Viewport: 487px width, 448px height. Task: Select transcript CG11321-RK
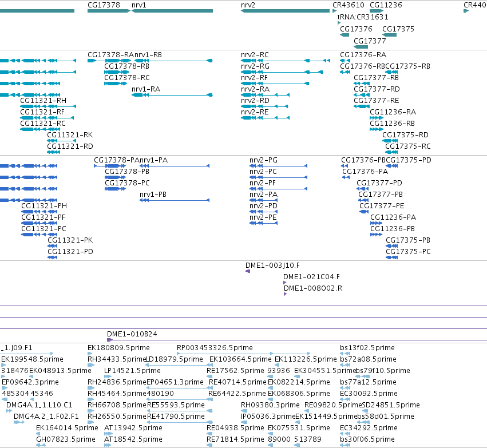coord(70,135)
